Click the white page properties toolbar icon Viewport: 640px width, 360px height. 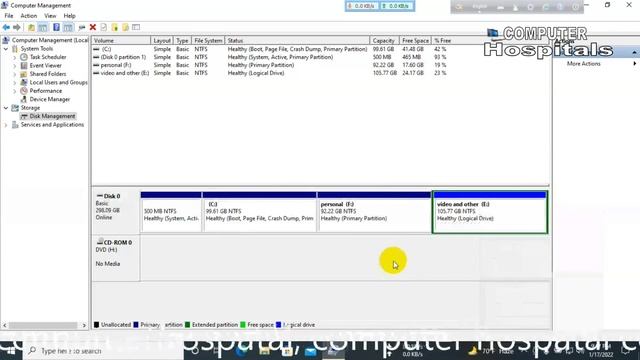(104, 27)
